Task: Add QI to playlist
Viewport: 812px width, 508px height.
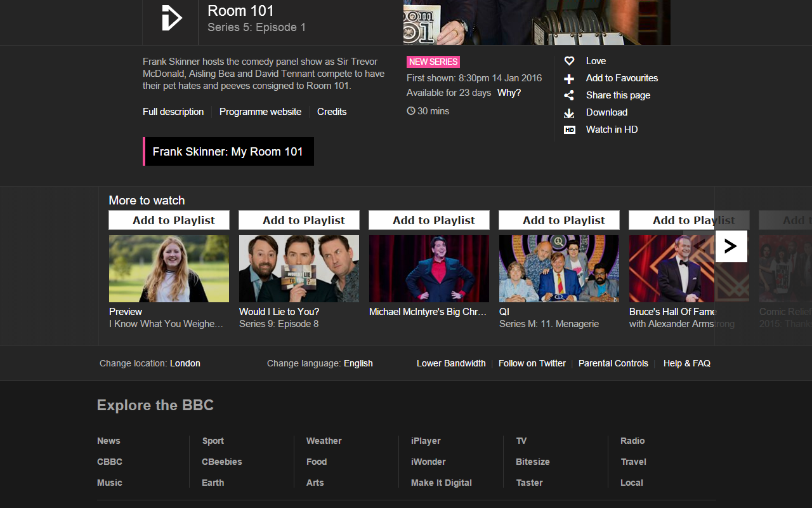Action: pos(559,220)
